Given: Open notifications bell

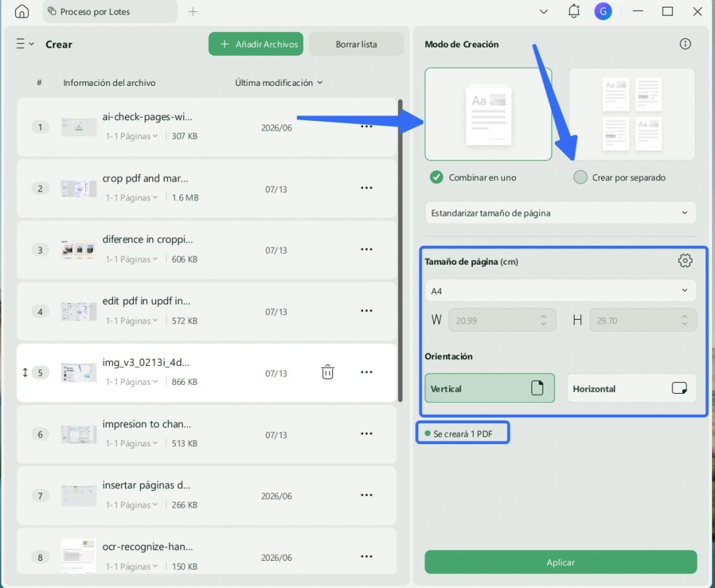Looking at the screenshot, I should click(574, 11).
